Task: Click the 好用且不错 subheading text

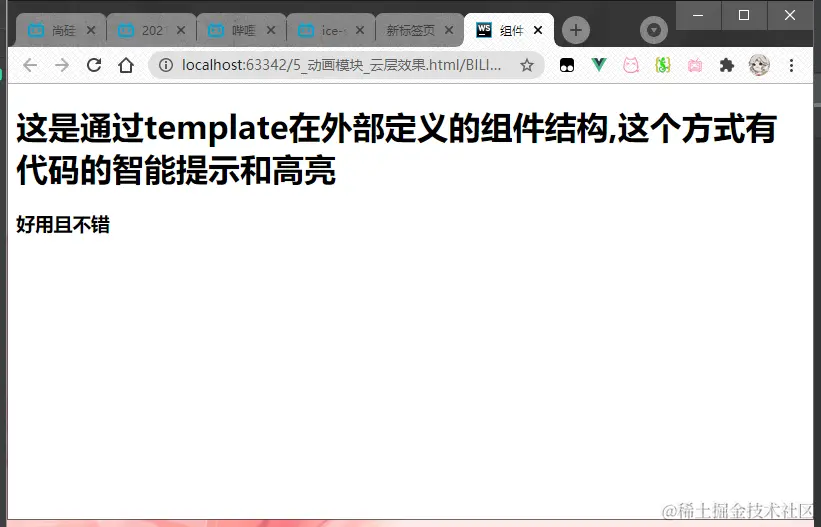Action: pos(63,224)
